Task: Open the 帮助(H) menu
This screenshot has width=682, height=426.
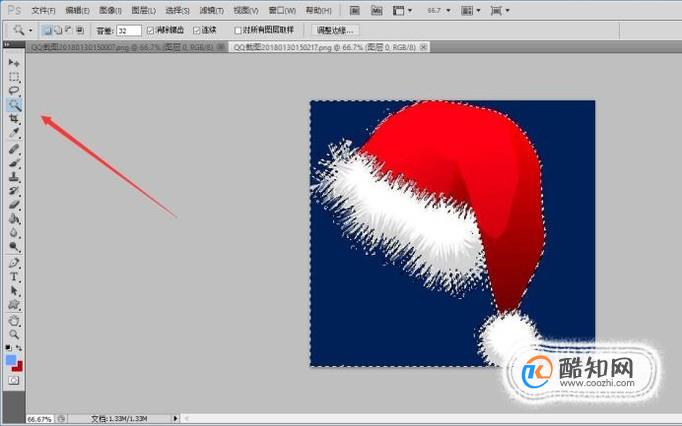Action: [x=318, y=10]
